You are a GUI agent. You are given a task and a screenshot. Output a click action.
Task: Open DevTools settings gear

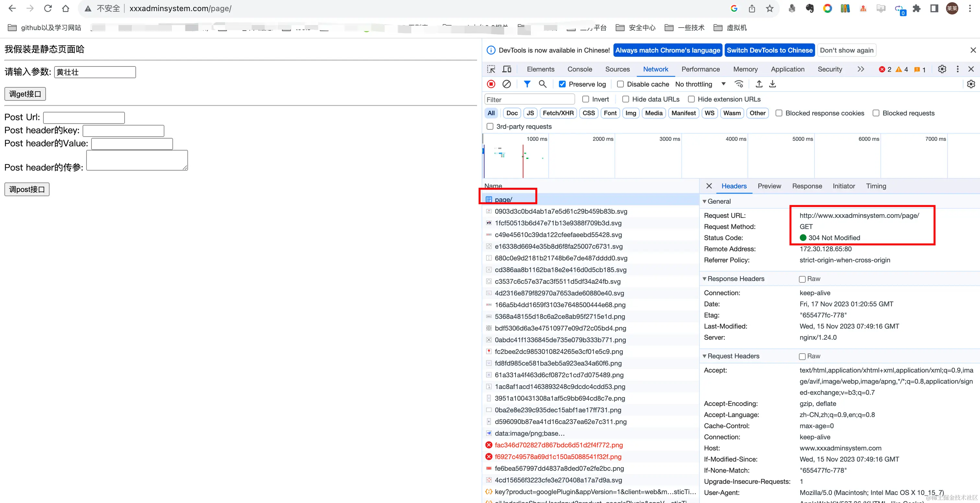tap(941, 69)
